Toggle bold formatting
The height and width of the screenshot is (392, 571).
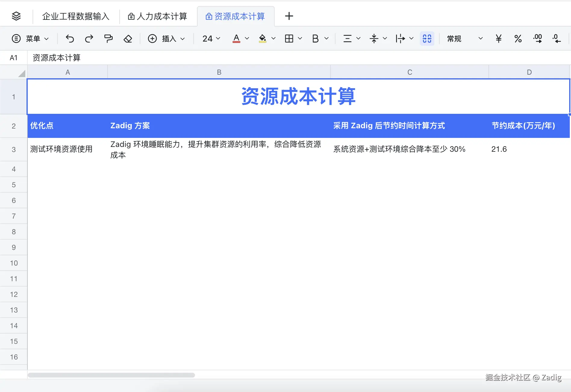point(315,39)
